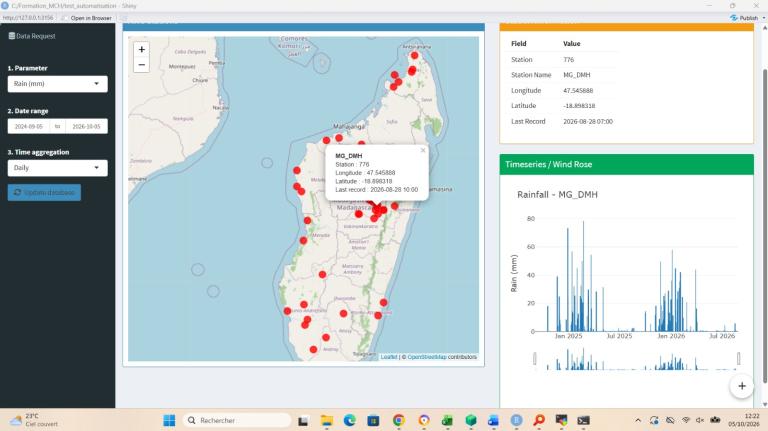Click the Data Request sidebar icon
The height and width of the screenshot is (431, 768).
click(x=12, y=36)
